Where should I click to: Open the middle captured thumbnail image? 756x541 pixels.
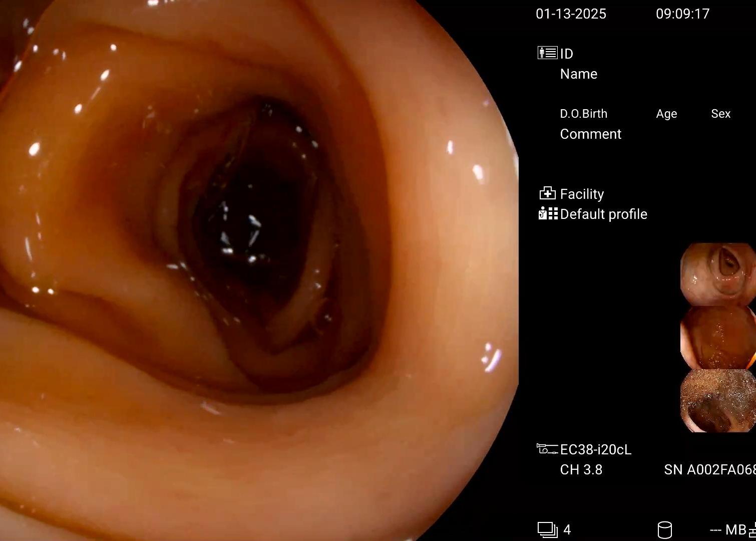pos(718,337)
